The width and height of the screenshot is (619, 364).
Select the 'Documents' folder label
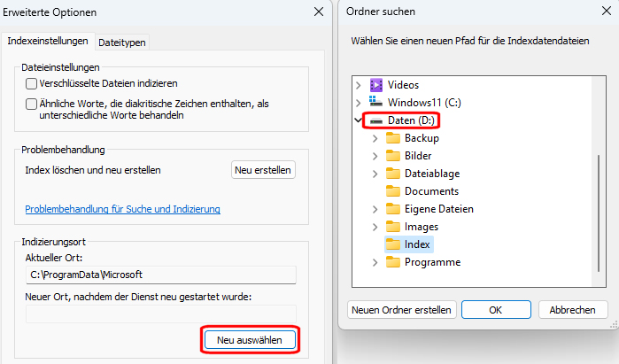pyautogui.click(x=431, y=191)
